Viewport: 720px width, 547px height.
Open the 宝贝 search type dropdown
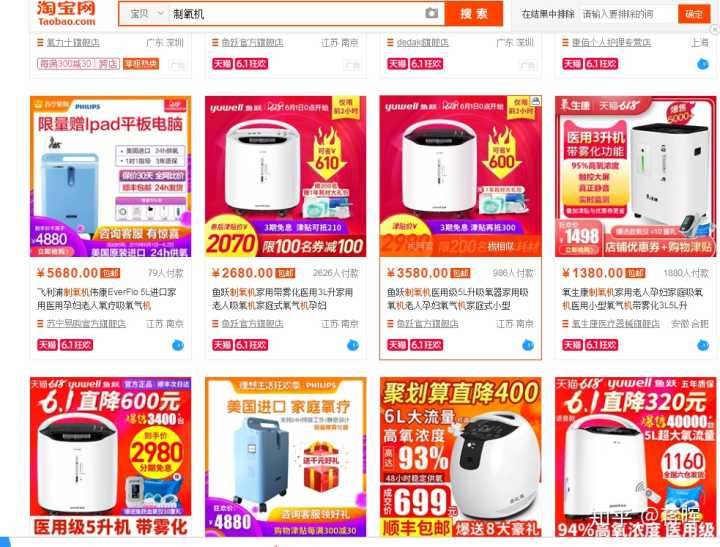146,14
